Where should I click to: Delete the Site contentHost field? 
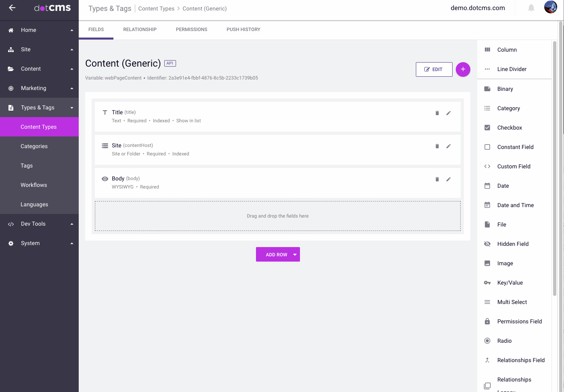[x=437, y=146]
